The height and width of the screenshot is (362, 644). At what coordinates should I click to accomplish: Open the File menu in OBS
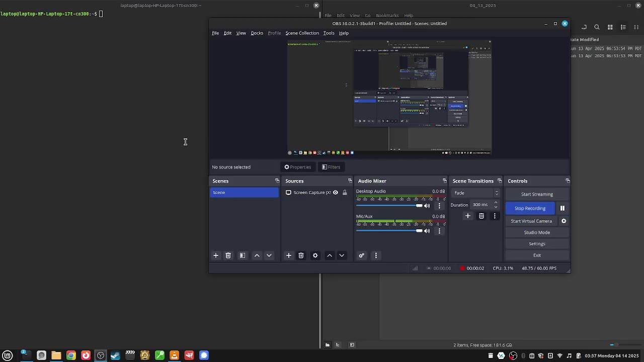click(x=215, y=33)
